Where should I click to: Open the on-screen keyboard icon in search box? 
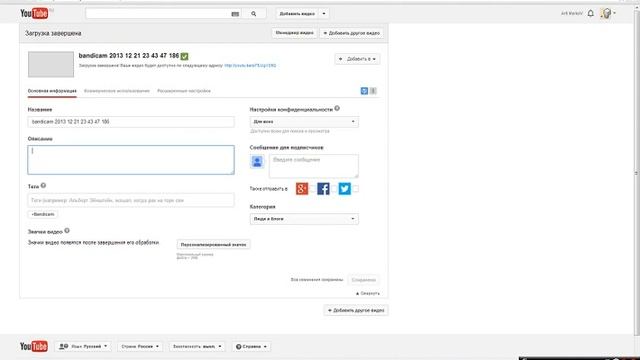pos(235,14)
